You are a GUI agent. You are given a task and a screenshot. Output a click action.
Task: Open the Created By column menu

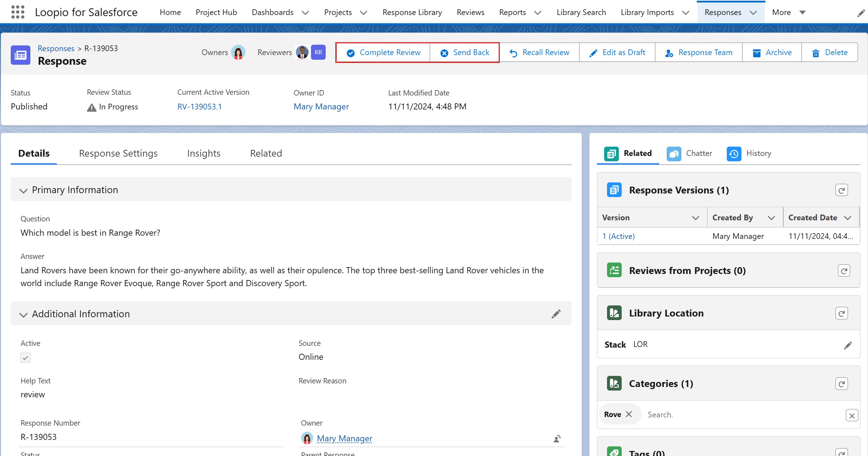point(771,218)
